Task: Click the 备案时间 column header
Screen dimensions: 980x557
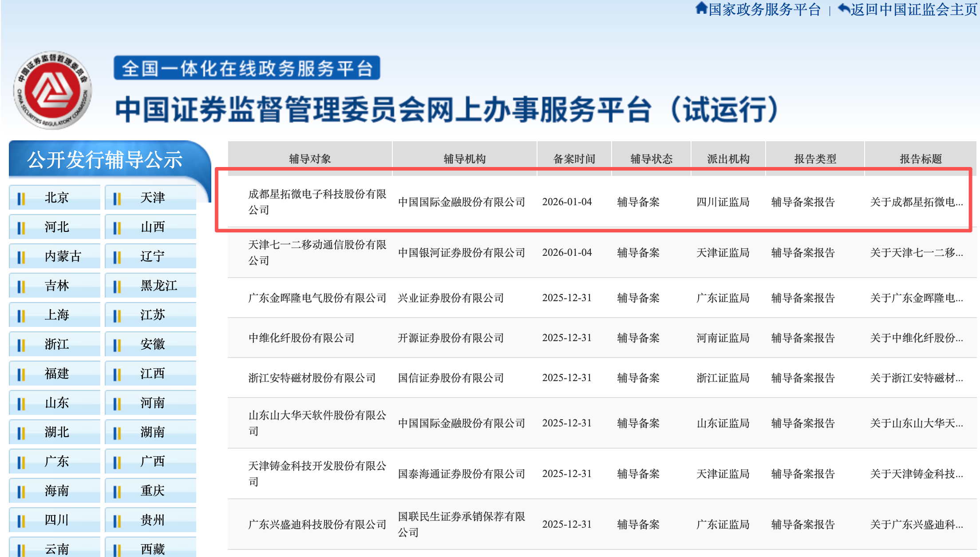Action: coord(575,159)
